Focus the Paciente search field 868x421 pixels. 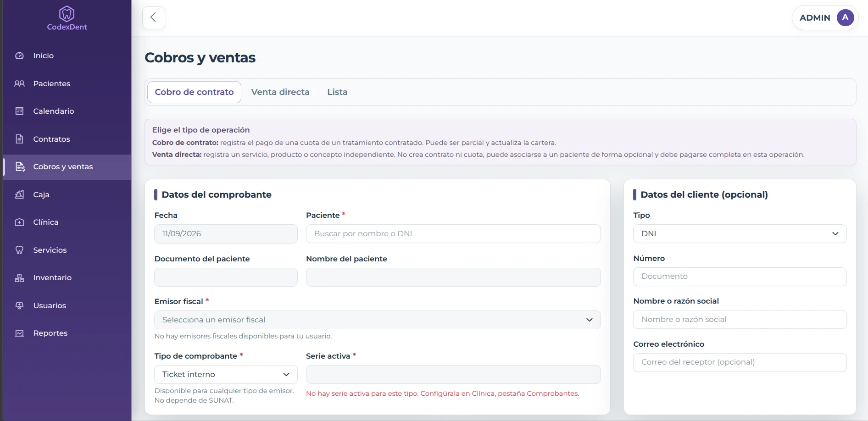coord(453,234)
